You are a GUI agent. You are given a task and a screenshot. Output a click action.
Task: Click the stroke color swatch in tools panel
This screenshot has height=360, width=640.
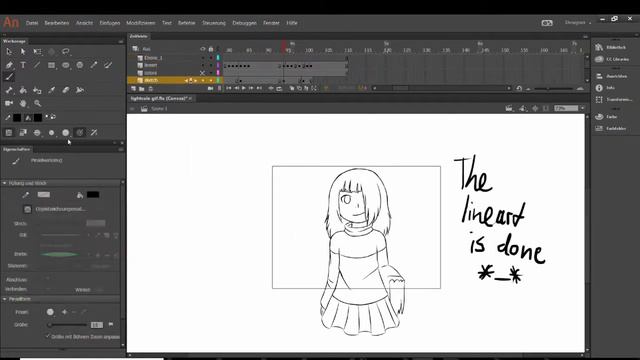point(17,118)
